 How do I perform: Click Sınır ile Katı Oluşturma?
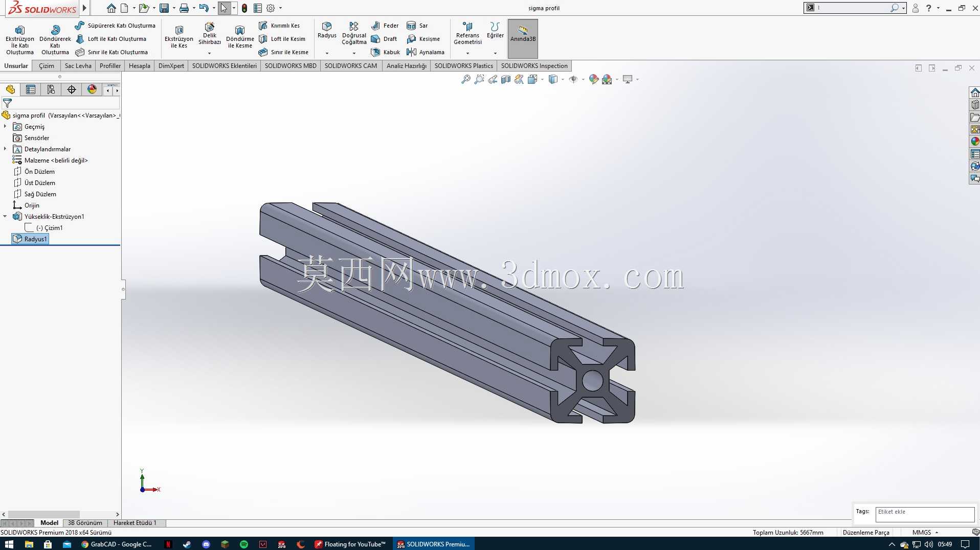pos(112,52)
